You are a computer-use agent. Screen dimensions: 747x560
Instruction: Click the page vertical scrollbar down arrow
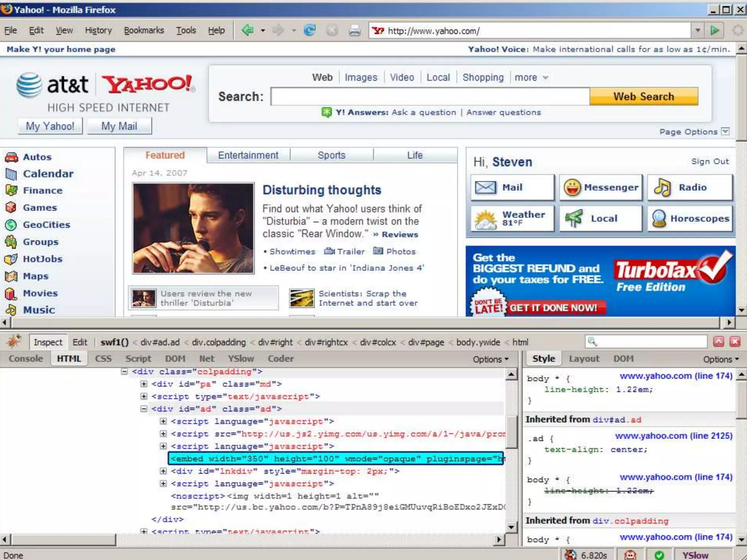tap(741, 310)
